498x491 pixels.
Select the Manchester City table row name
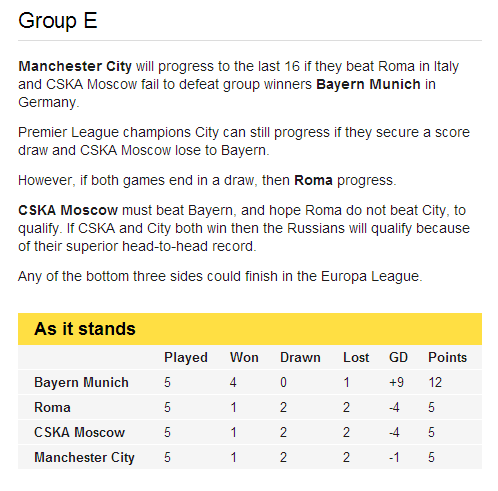[84, 457]
